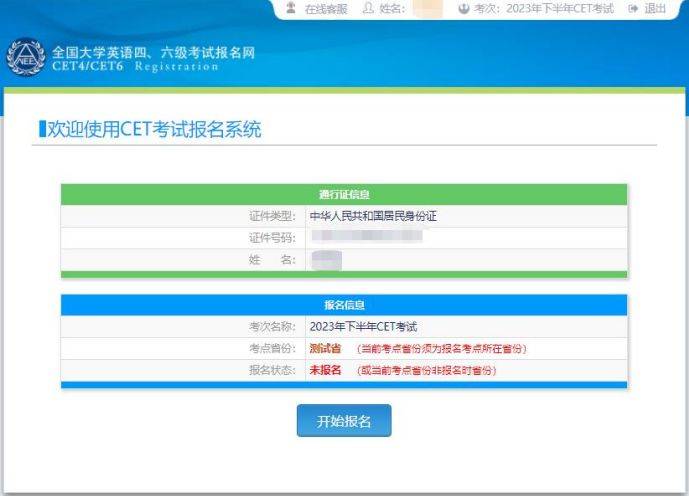
Task: Click the 退出 logout link
Action: 655,8
